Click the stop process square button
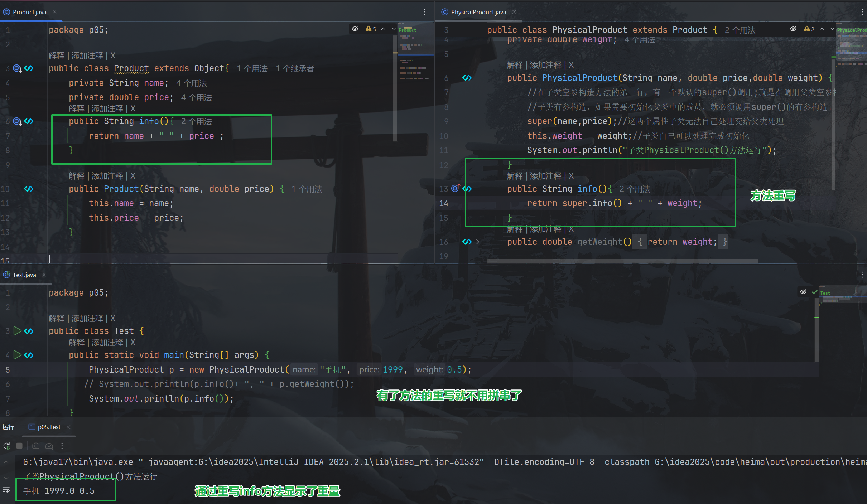 pos(20,446)
